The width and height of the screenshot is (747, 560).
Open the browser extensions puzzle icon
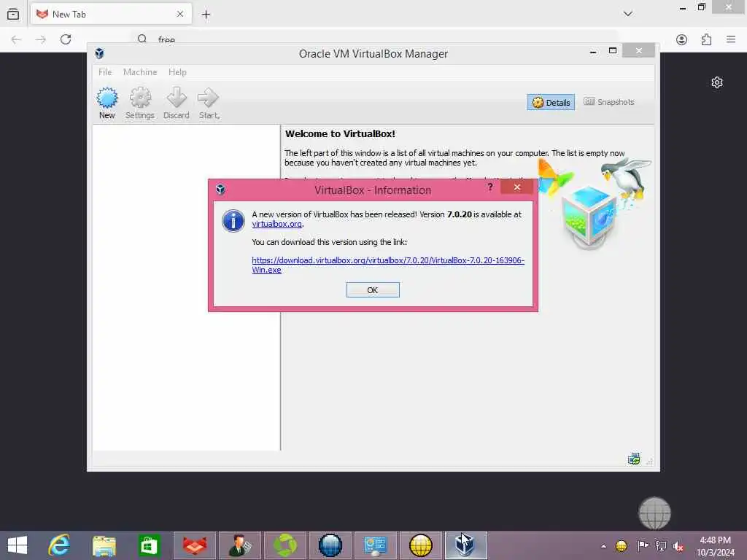coord(706,40)
